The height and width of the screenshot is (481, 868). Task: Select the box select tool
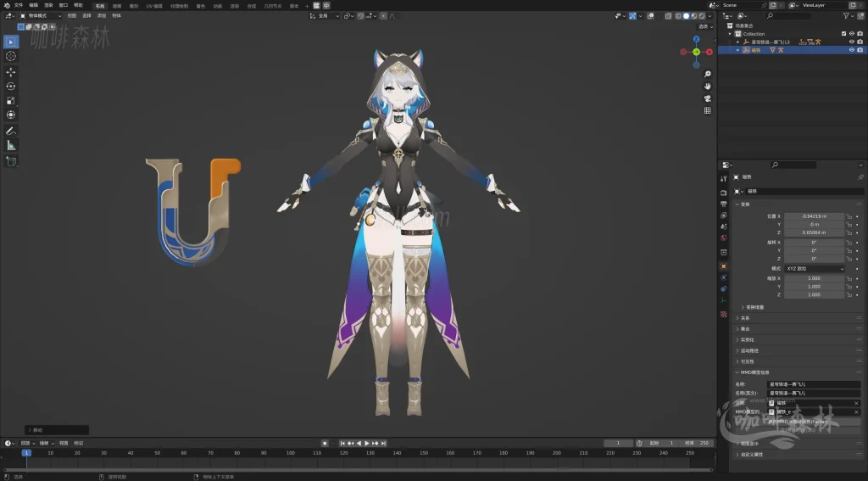pyautogui.click(x=10, y=42)
